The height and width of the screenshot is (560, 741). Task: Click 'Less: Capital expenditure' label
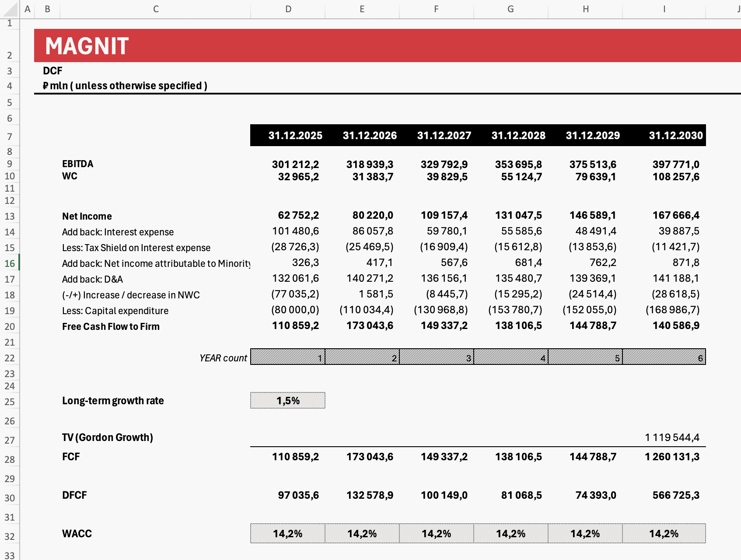tap(115, 311)
